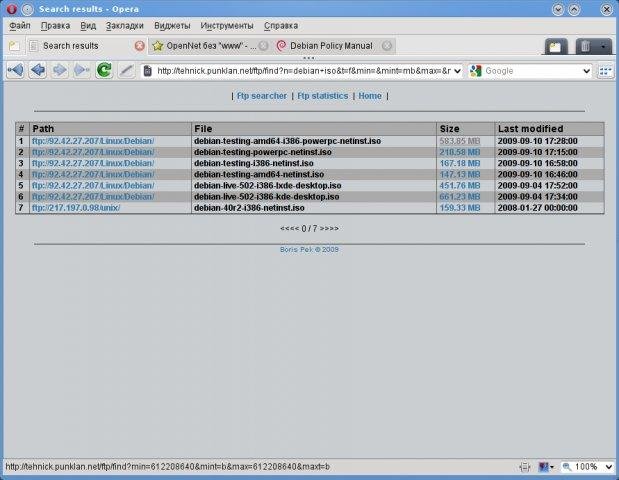The image size is (619, 480).
Task: Open the Home link
Action: [x=370, y=96]
